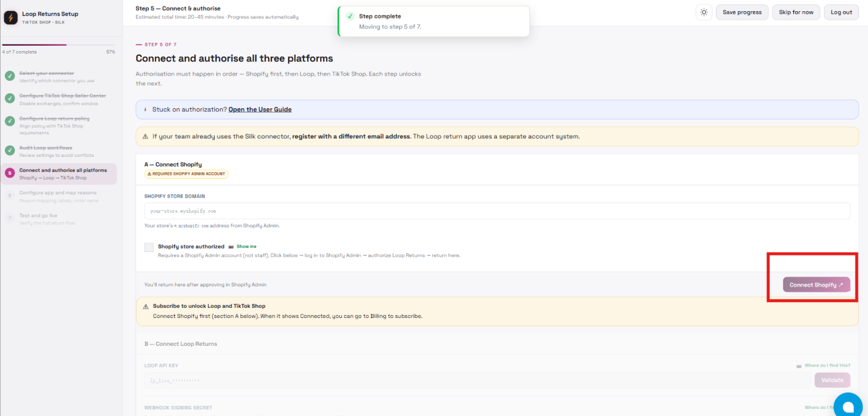Focus the Shopify store domain input field
The image size is (868, 416).
click(x=497, y=211)
